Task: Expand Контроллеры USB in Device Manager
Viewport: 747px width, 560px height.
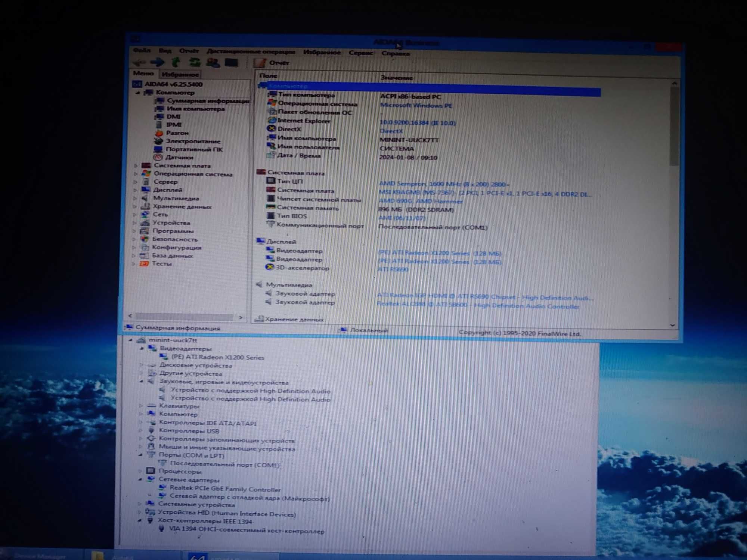Action: (140, 431)
